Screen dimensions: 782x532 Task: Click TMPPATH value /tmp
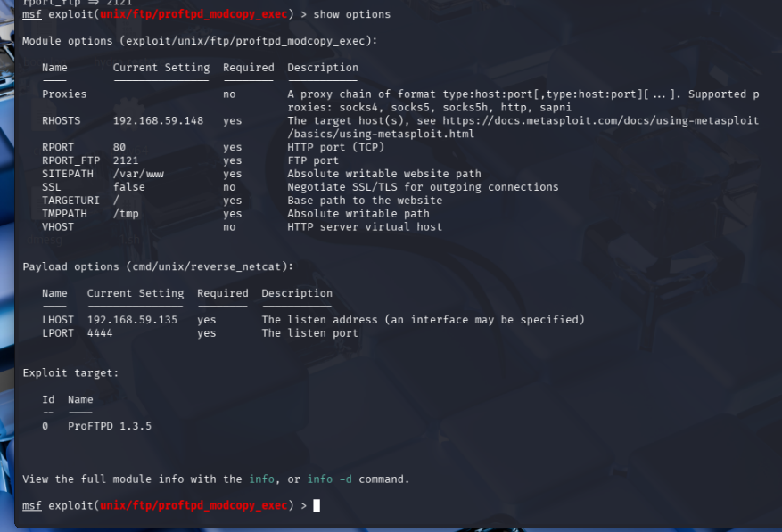(x=126, y=213)
